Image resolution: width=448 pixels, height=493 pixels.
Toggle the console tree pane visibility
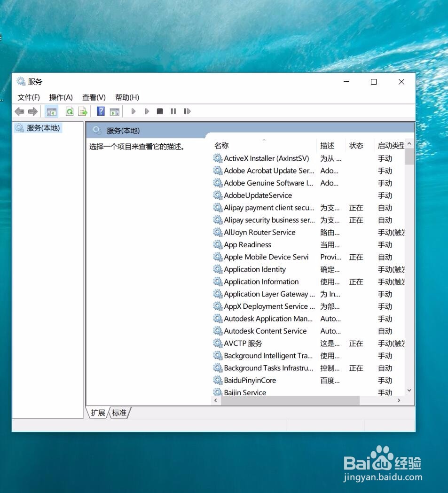click(52, 111)
